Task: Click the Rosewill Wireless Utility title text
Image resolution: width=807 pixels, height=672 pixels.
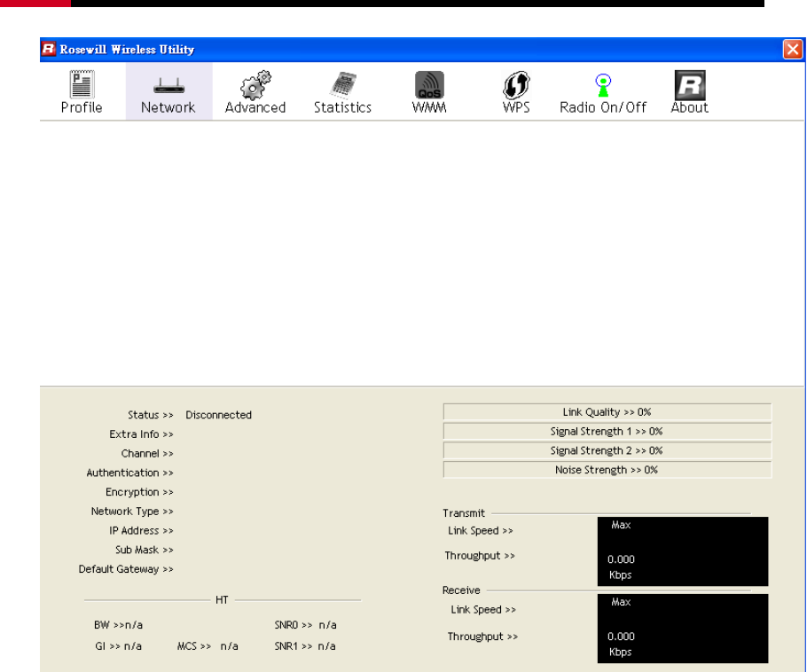Action: (x=127, y=50)
